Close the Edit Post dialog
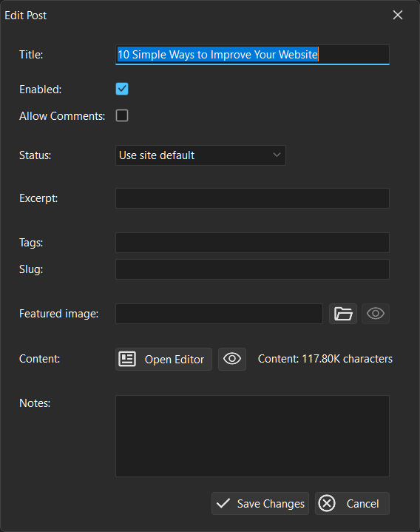The image size is (420, 532). [x=398, y=15]
